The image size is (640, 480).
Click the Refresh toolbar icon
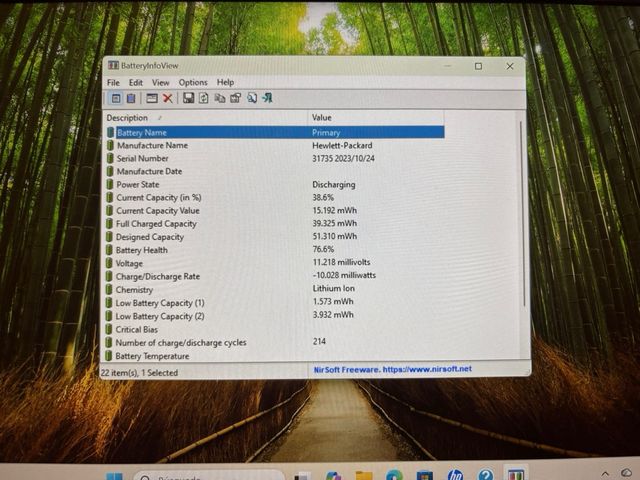click(204, 98)
